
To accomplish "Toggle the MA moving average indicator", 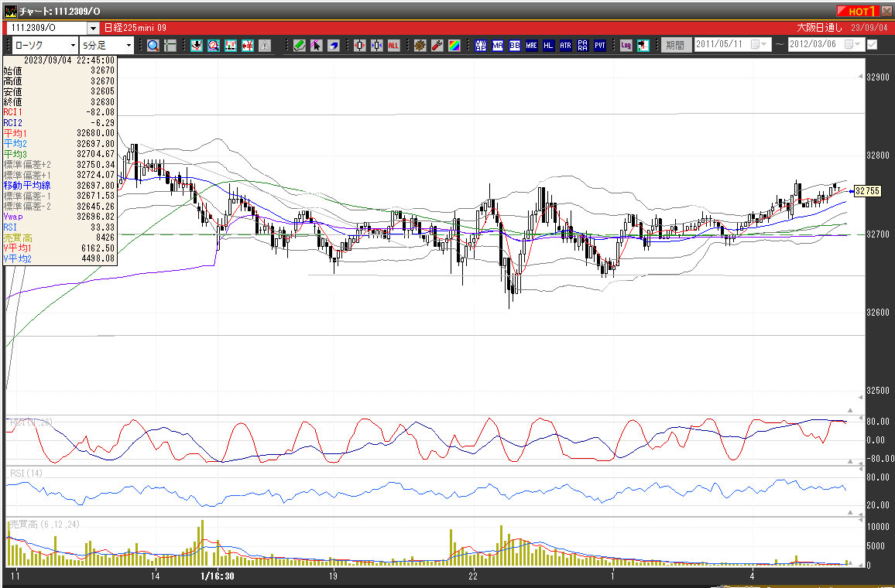I will point(498,46).
